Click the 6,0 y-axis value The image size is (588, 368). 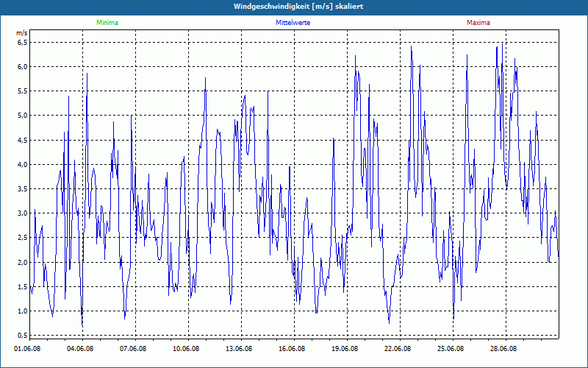23,67
